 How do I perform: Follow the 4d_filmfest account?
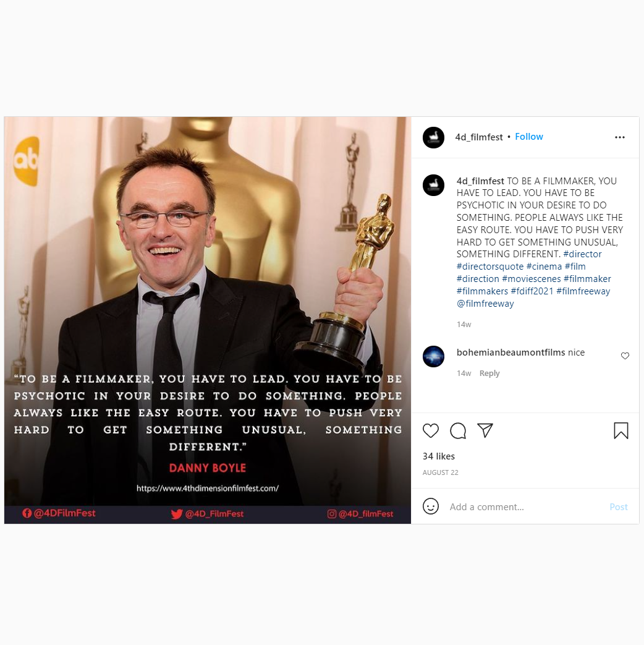pyautogui.click(x=529, y=137)
